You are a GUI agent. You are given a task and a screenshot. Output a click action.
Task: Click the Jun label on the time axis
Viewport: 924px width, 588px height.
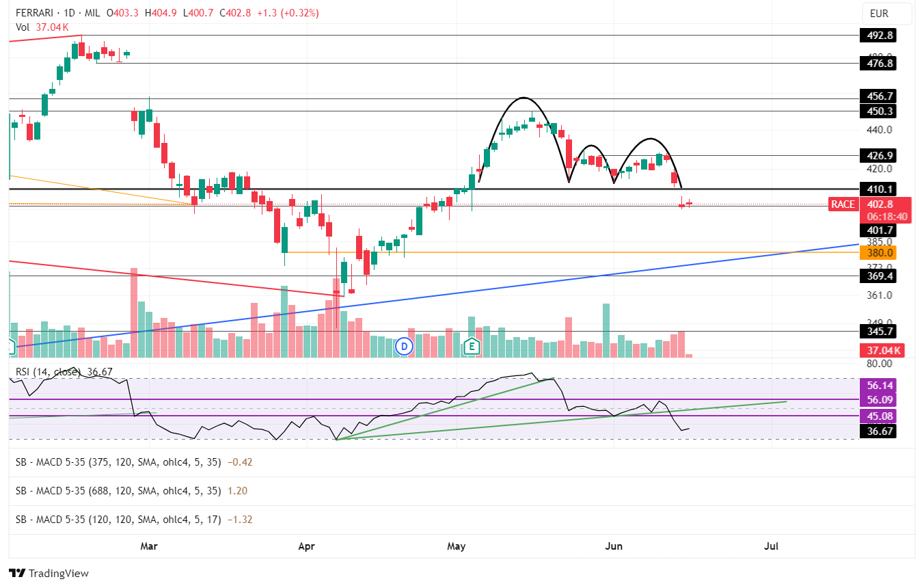(x=614, y=546)
